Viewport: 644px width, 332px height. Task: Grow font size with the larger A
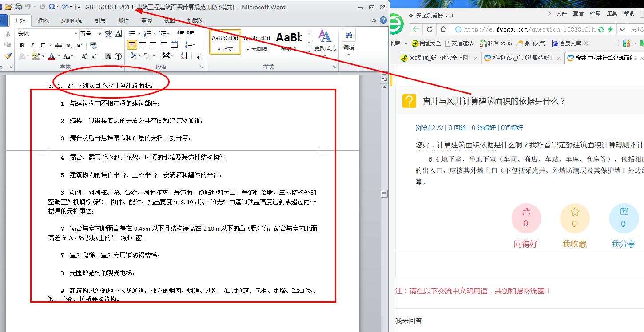point(84,56)
